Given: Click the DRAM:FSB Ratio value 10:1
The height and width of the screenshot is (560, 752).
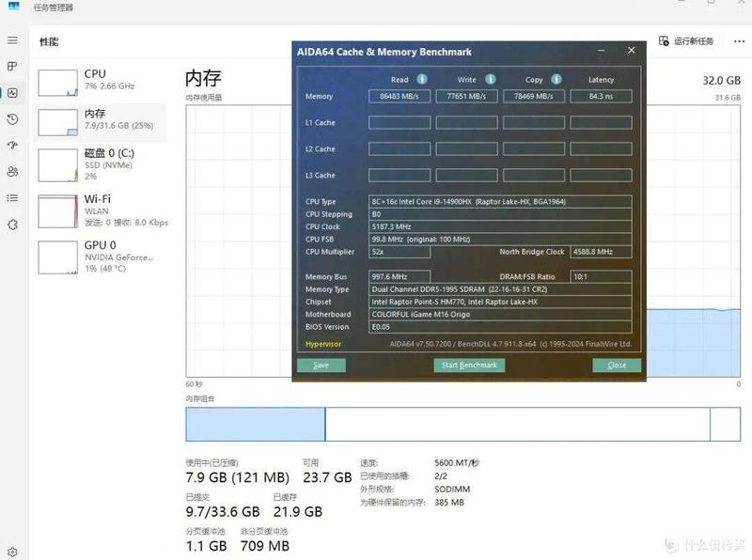Looking at the screenshot, I should pos(601,276).
